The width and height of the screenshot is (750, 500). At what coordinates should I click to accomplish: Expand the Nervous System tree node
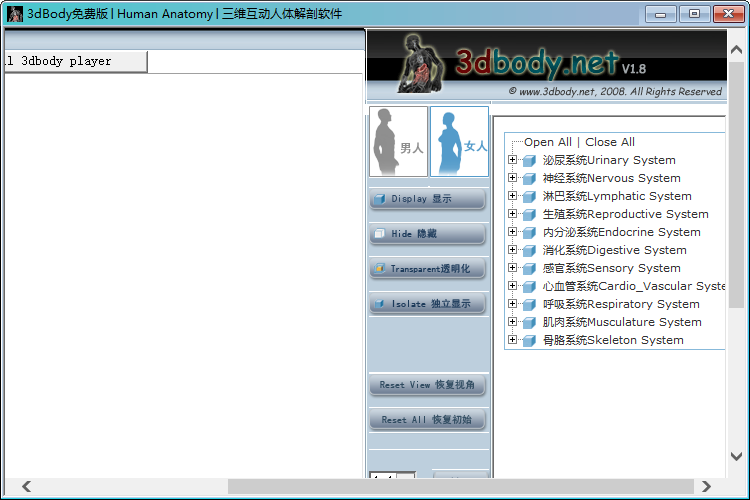[512, 178]
